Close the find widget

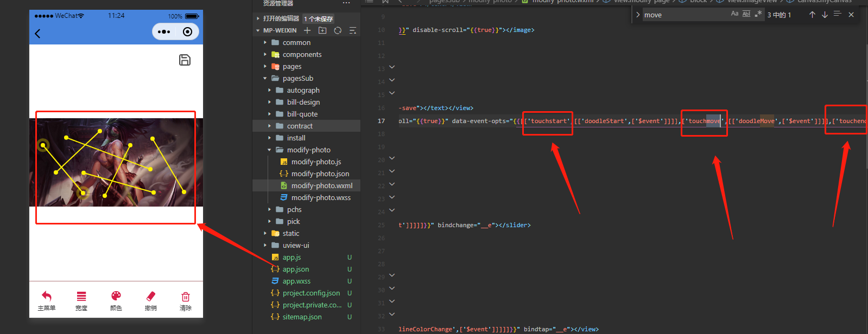tap(851, 15)
